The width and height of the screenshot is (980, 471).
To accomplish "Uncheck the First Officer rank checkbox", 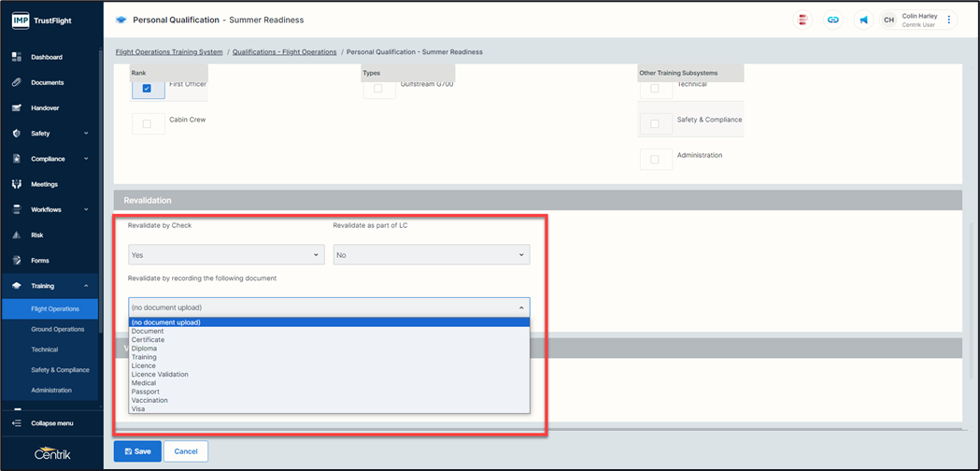I will [147, 88].
